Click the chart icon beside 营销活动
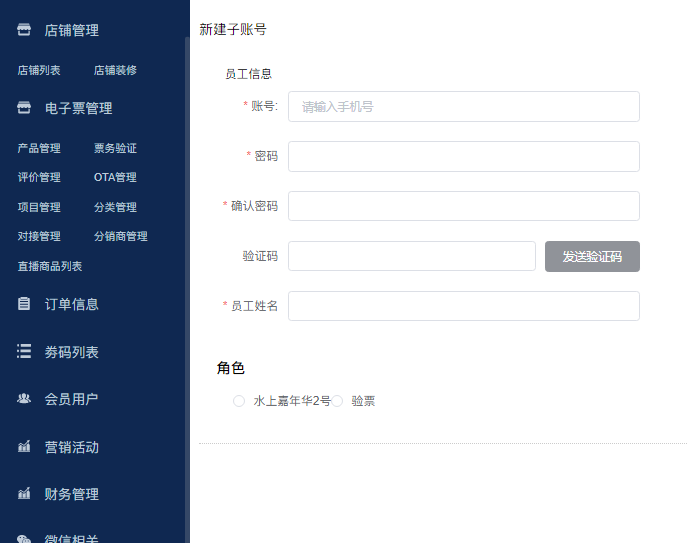 tap(24, 447)
